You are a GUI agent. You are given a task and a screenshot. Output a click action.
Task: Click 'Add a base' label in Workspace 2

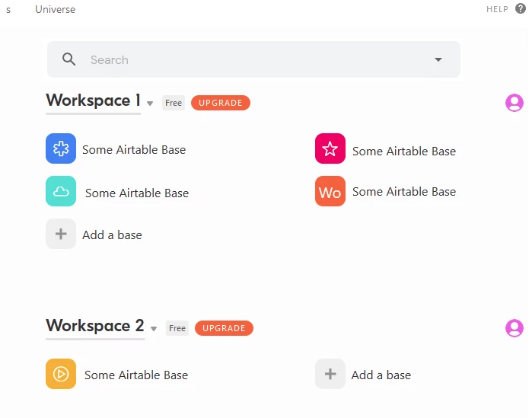pos(381,375)
